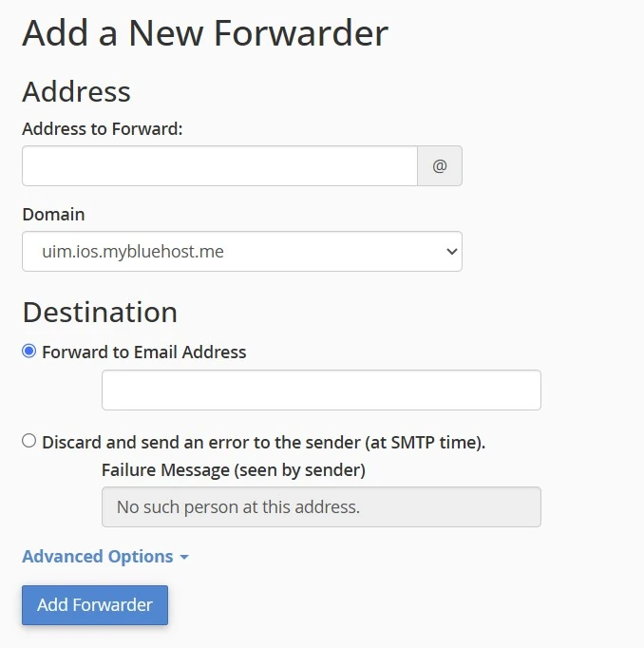The height and width of the screenshot is (648, 644).
Task: Click the destination email address field
Action: tap(321, 390)
